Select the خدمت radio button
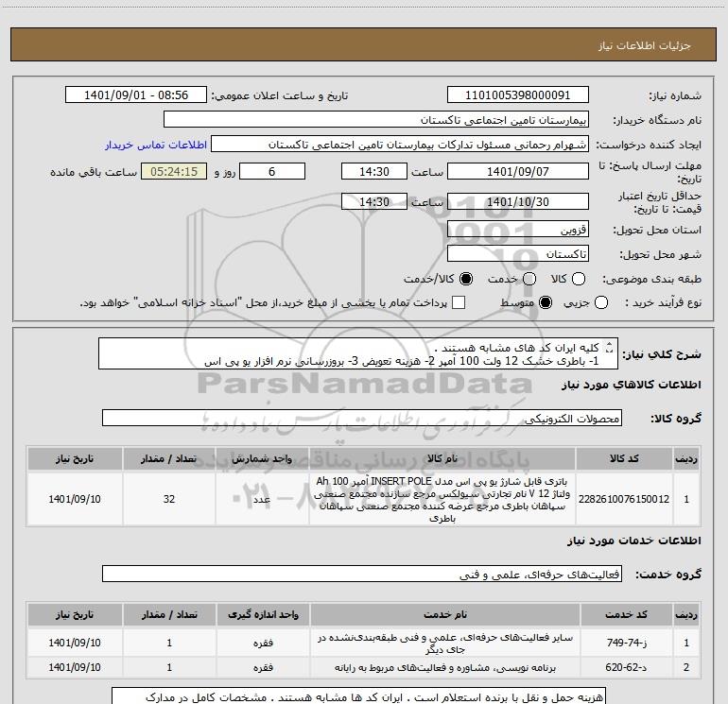The width and height of the screenshot is (728, 704). (529, 279)
